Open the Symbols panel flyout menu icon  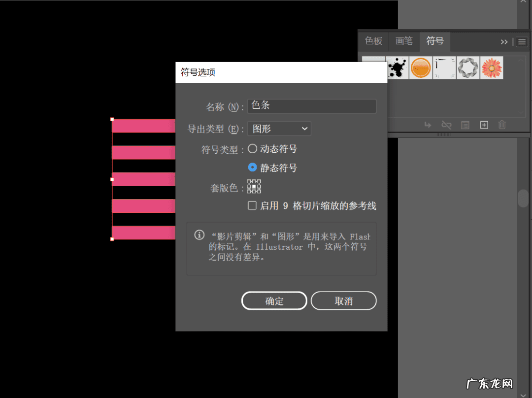click(x=522, y=41)
